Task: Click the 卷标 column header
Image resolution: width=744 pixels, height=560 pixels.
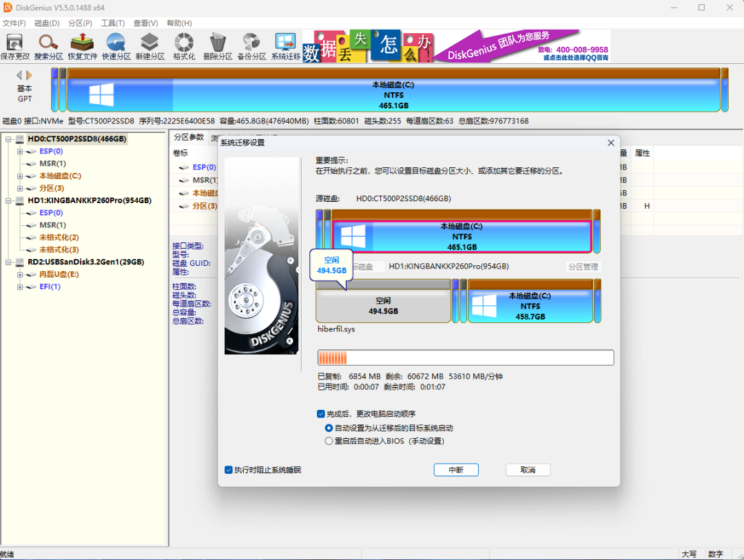Action: tap(180, 153)
